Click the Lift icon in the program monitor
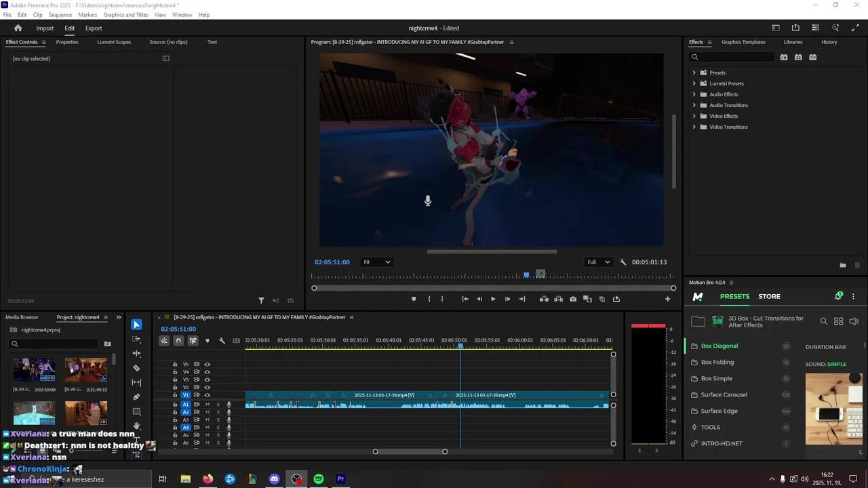 (544, 298)
